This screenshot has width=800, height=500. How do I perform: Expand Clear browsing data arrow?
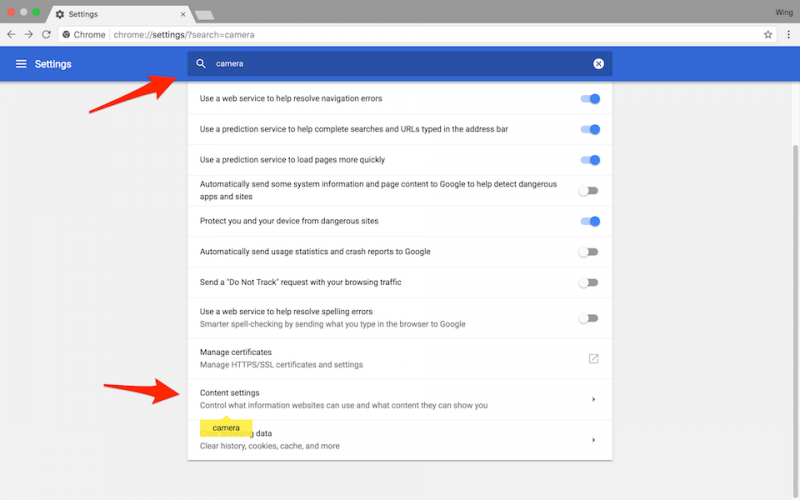[593, 440]
